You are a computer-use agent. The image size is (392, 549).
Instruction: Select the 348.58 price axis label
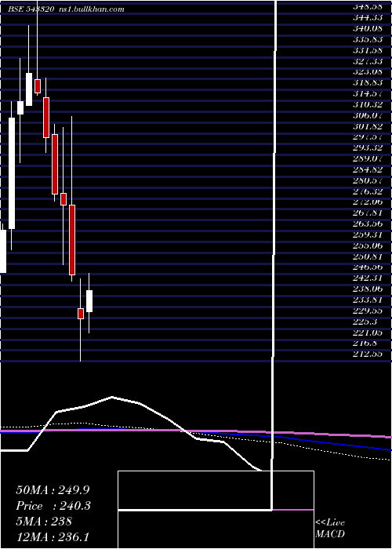[368, 6]
